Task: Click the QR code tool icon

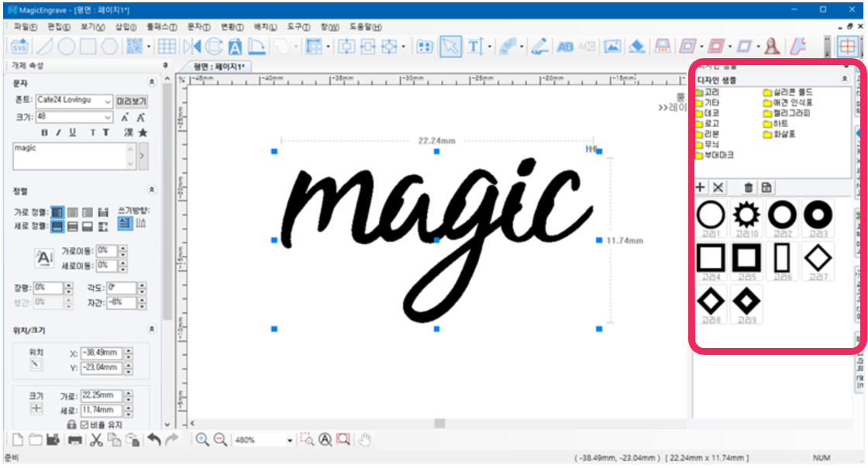Action: (x=135, y=46)
